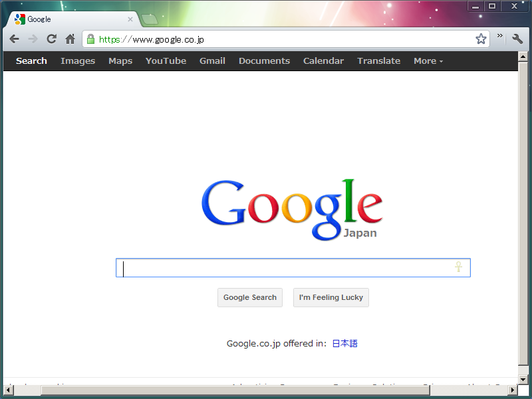Expand the More dropdown in Google bar
The height and width of the screenshot is (399, 532).
(x=428, y=61)
